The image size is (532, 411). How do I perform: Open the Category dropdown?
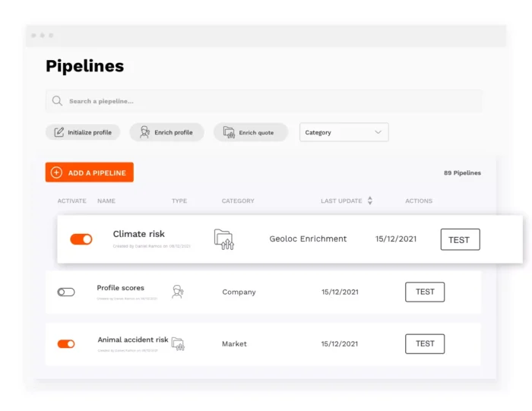pos(344,132)
